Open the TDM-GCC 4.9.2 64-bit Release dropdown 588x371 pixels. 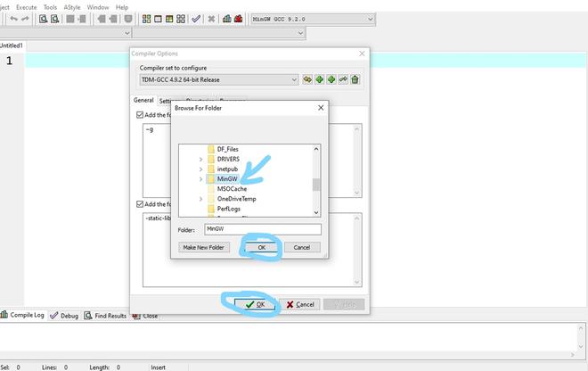[x=294, y=79]
